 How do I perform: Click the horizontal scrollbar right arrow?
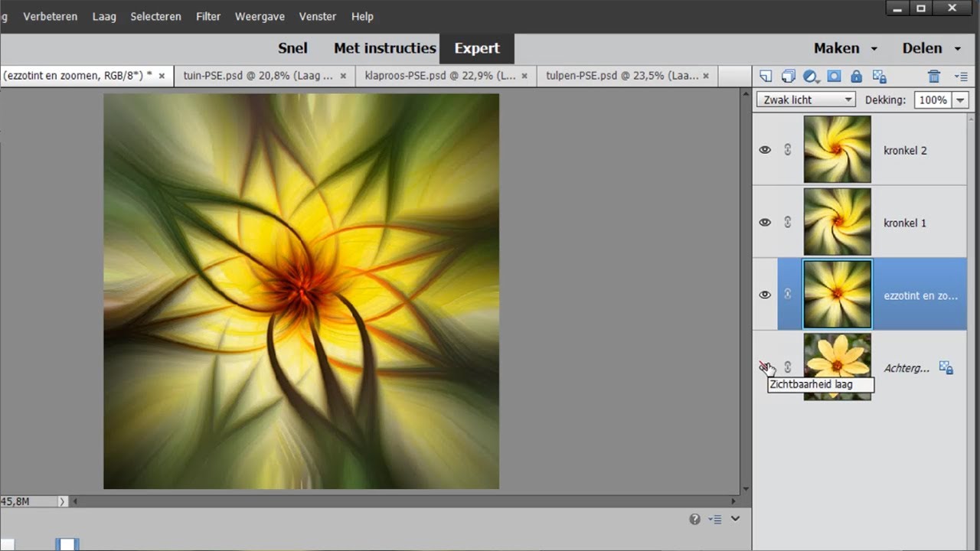point(733,501)
